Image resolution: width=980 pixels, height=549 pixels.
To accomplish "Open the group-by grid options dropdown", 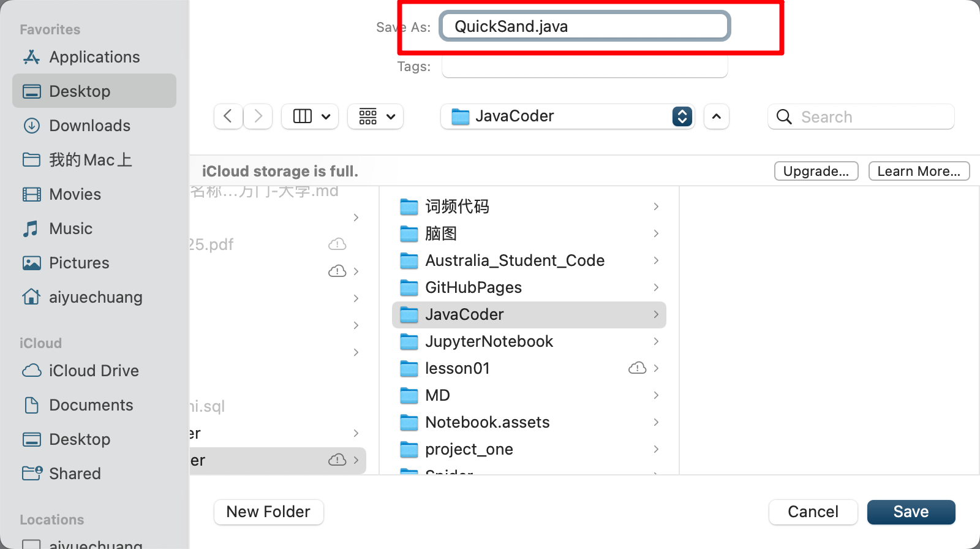I will (375, 116).
